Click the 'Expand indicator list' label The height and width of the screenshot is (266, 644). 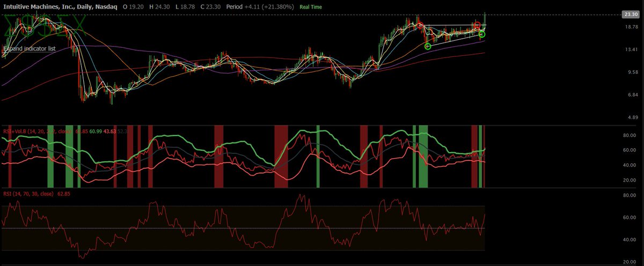(x=30, y=49)
